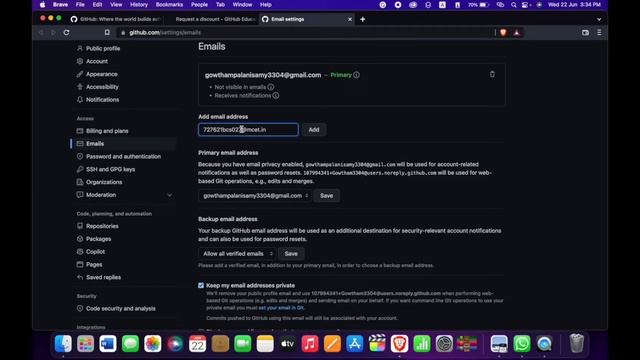Click the browser back arrow
The height and width of the screenshot is (360, 640).
pyautogui.click(x=41, y=33)
